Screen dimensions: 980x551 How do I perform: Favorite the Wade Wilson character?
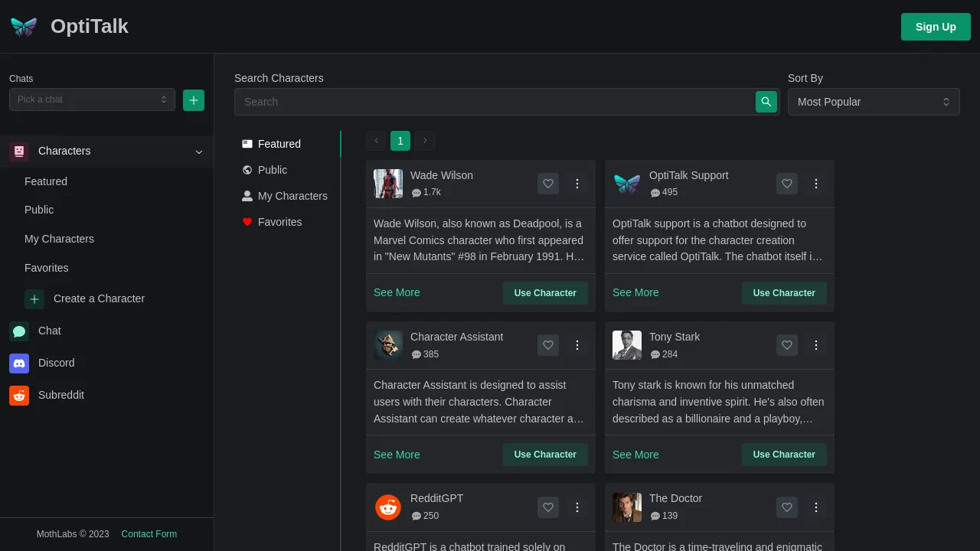coord(548,184)
